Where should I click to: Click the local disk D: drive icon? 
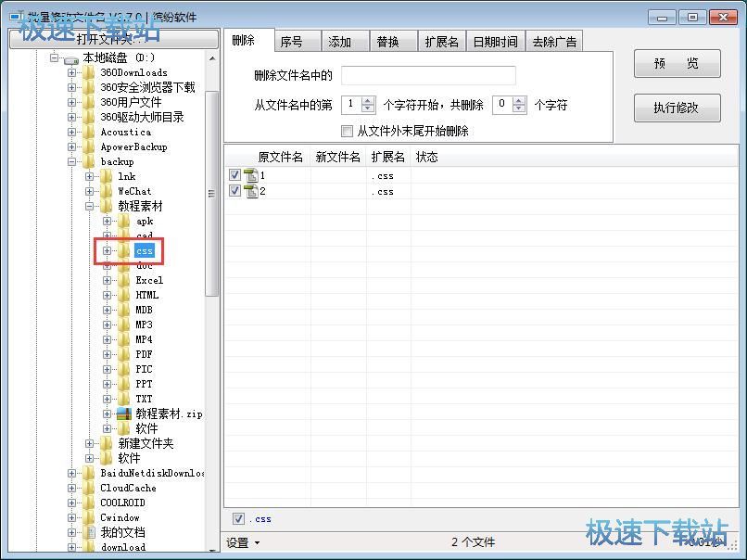pyautogui.click(x=71, y=59)
